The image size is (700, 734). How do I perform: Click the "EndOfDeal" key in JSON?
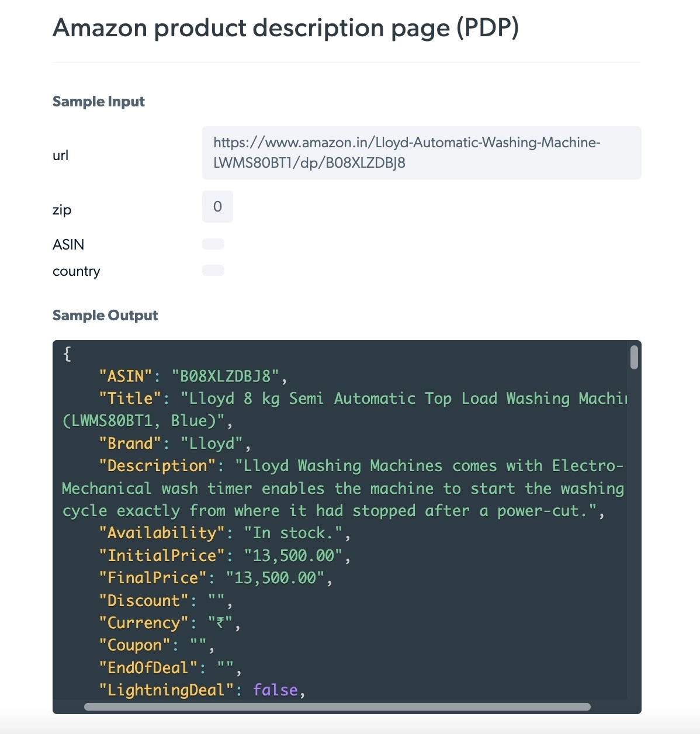(148, 667)
